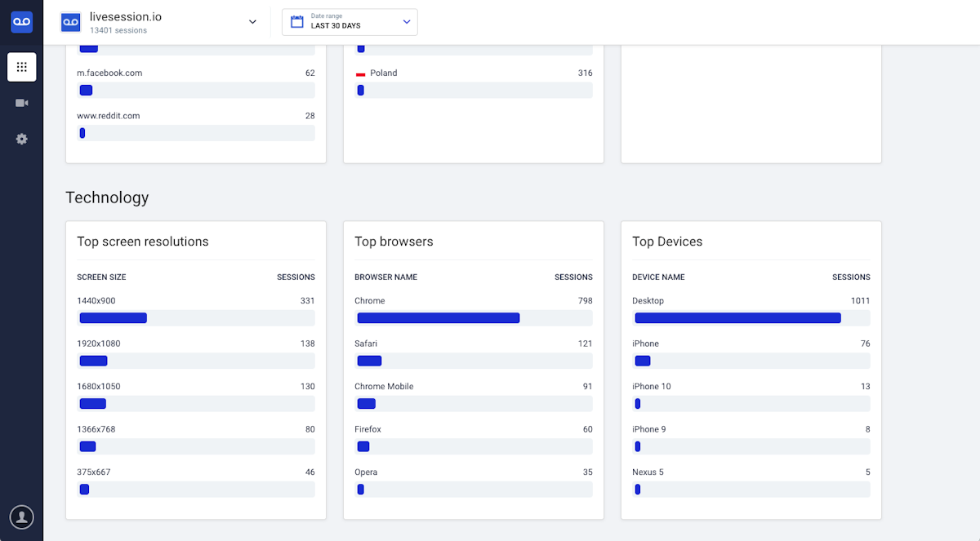The width and height of the screenshot is (980, 541).
Task: Expand the livesession.io website selector chevron
Action: 252,22
